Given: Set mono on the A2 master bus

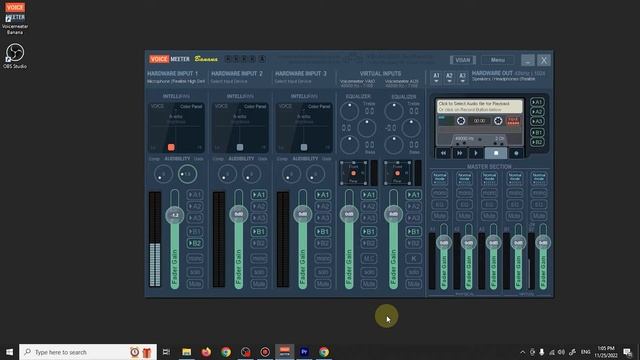Looking at the screenshot, I should [464, 193].
